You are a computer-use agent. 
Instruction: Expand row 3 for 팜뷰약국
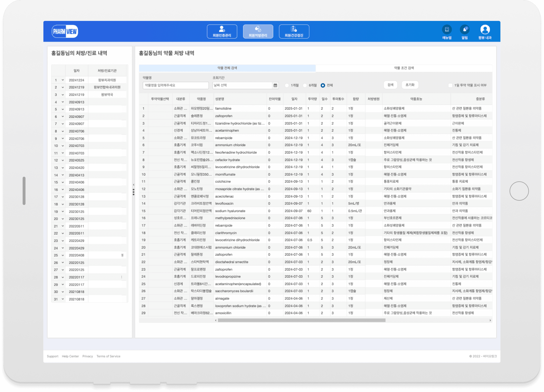click(63, 95)
